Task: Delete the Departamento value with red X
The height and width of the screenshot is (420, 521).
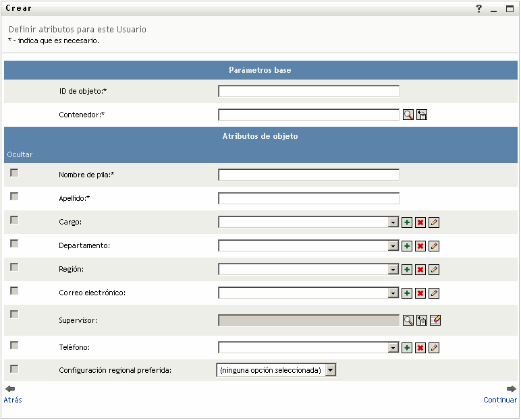Action: (420, 246)
